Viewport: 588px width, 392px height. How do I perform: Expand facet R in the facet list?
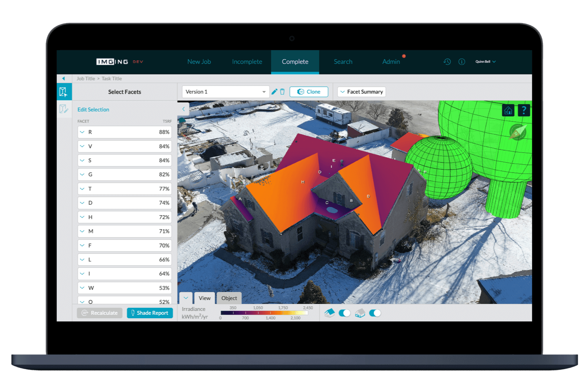pos(83,132)
